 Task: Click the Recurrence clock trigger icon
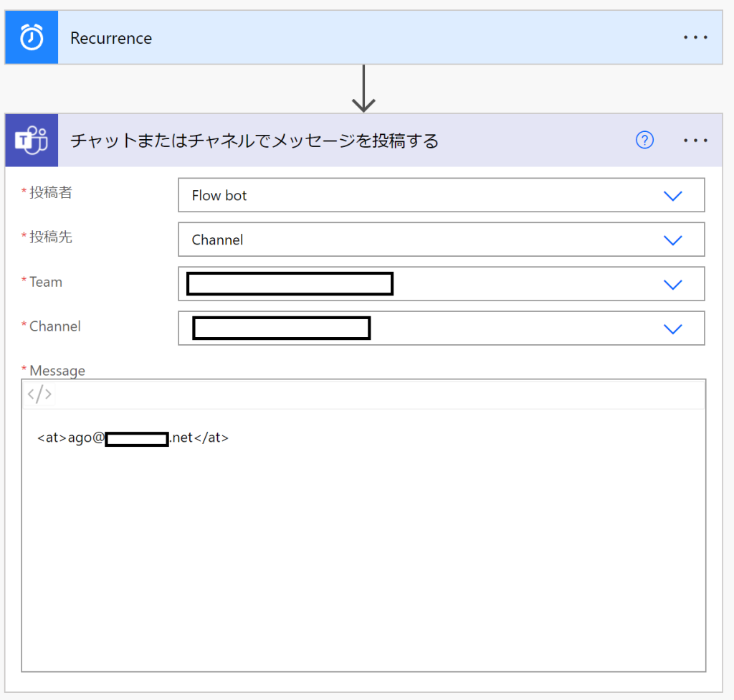pos(32,38)
